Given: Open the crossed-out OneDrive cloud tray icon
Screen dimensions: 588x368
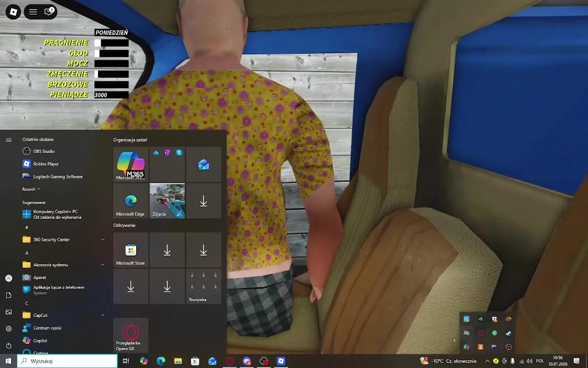Looking at the screenshot, I should (x=467, y=333).
